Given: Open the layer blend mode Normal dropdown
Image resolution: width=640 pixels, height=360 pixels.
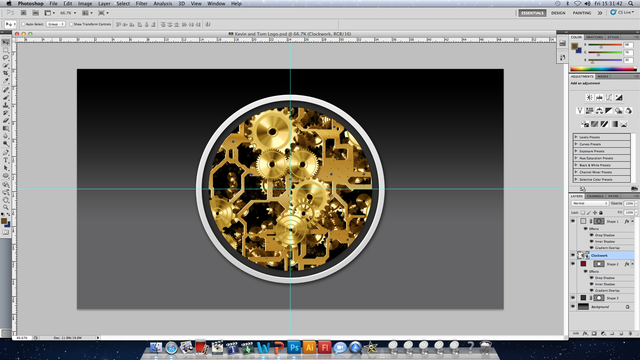Looking at the screenshot, I should tap(590, 203).
